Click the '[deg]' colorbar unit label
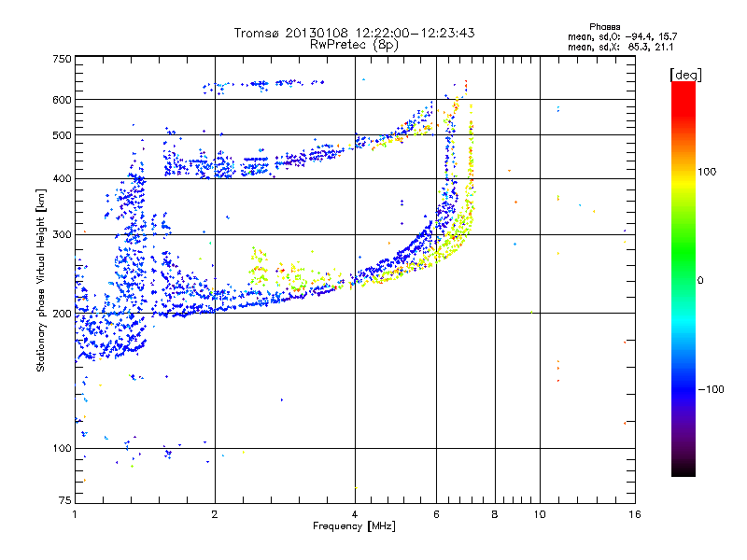The height and width of the screenshot is (560, 747). point(685,76)
